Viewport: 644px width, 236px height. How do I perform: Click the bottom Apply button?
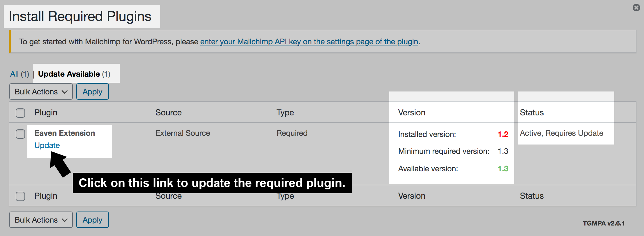pos(93,220)
